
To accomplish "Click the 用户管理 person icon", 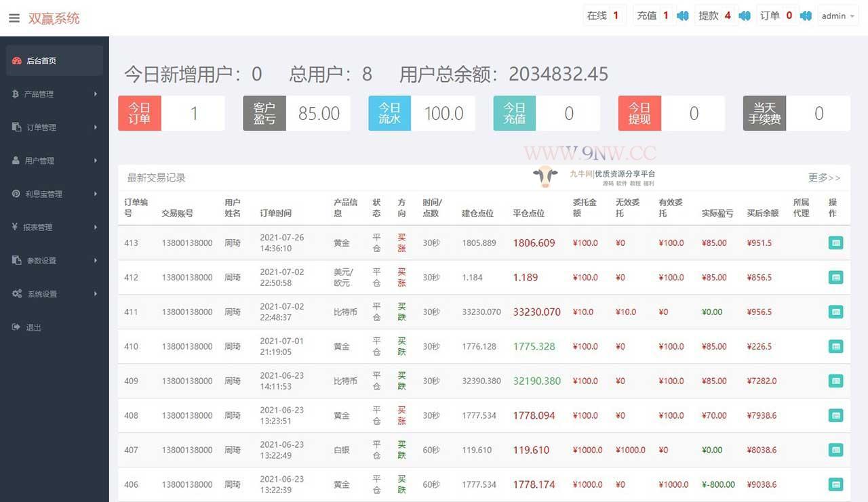I will tap(16, 161).
